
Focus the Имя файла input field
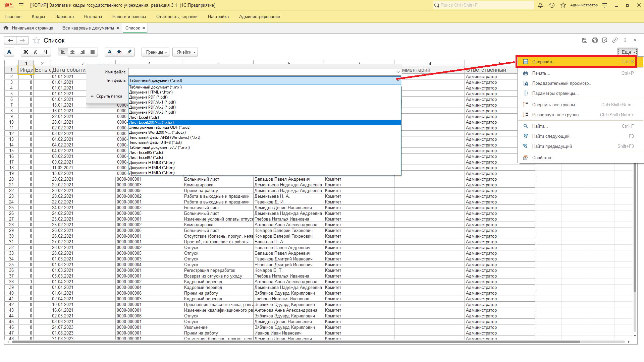pos(262,72)
